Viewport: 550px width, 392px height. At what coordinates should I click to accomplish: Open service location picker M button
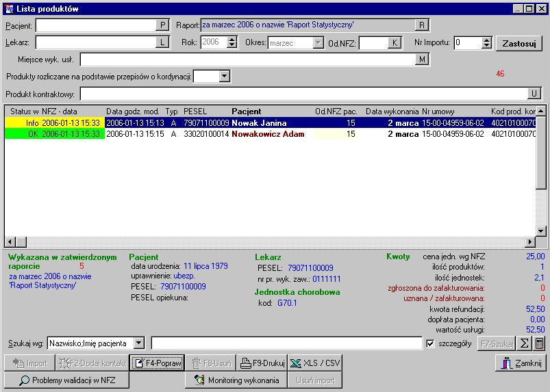422,60
